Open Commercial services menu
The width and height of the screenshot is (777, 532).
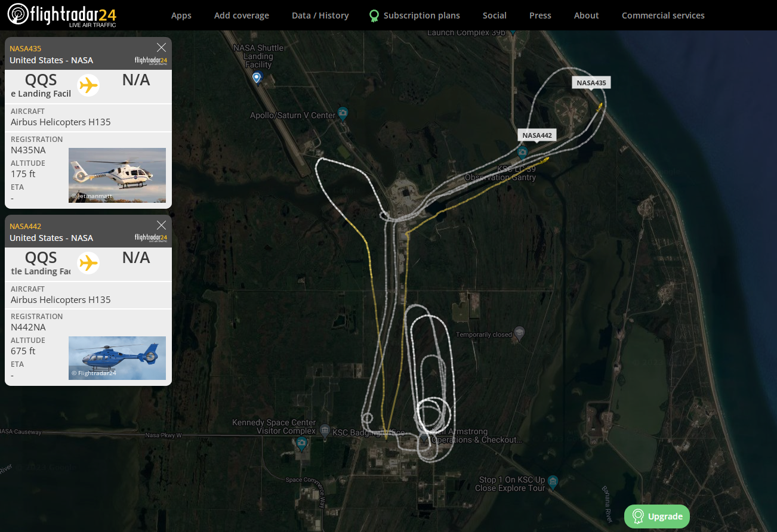[663, 16]
